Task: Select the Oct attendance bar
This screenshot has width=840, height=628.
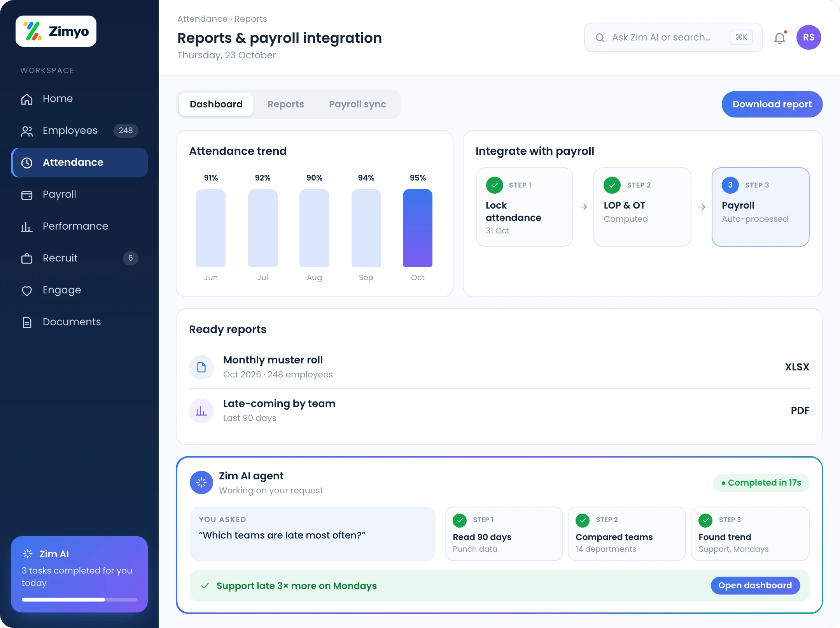Action: point(418,228)
